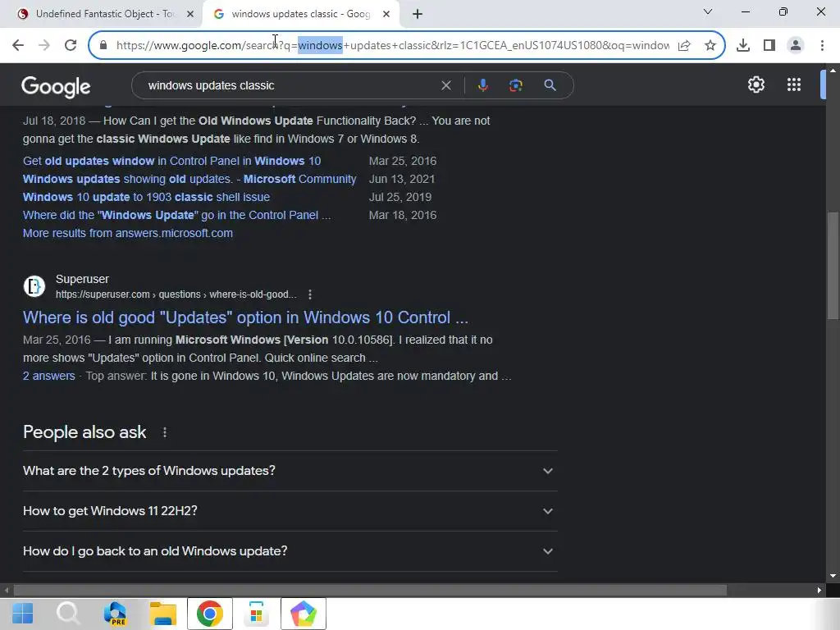
Task: Close the windows updates classic tab
Action: [x=386, y=14]
